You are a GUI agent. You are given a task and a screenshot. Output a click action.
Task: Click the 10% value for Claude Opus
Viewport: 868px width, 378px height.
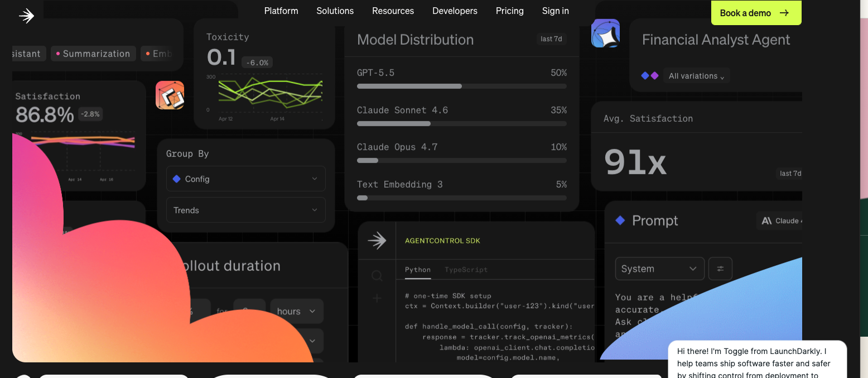[558, 147]
